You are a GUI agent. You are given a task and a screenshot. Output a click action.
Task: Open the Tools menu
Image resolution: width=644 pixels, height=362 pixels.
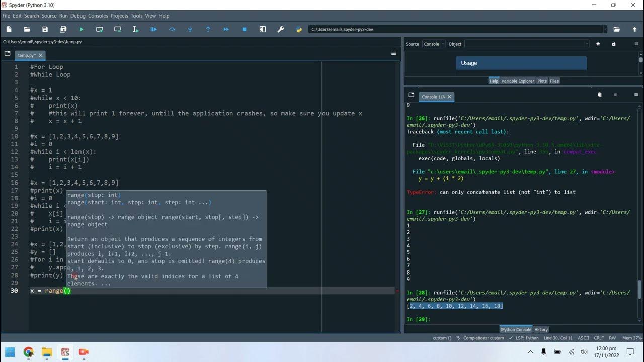point(137,16)
